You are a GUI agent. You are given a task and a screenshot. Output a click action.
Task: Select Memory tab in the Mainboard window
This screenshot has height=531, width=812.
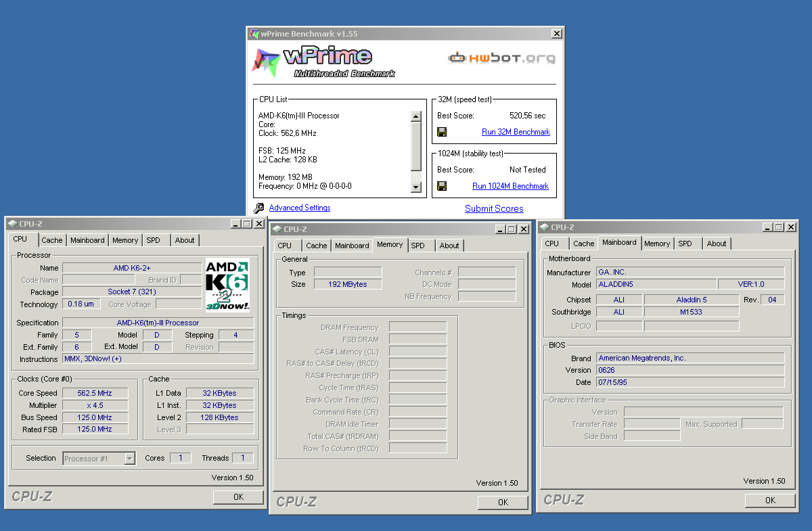point(657,244)
